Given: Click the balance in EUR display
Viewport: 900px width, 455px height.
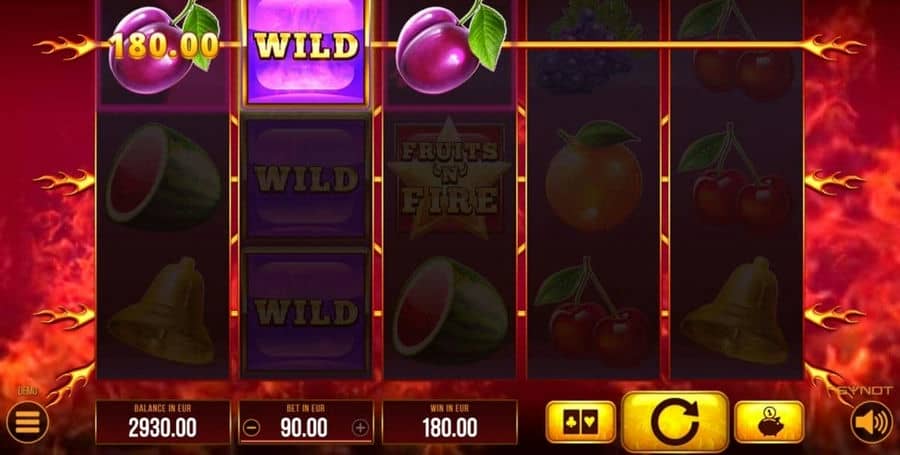Looking at the screenshot, I should (162, 422).
